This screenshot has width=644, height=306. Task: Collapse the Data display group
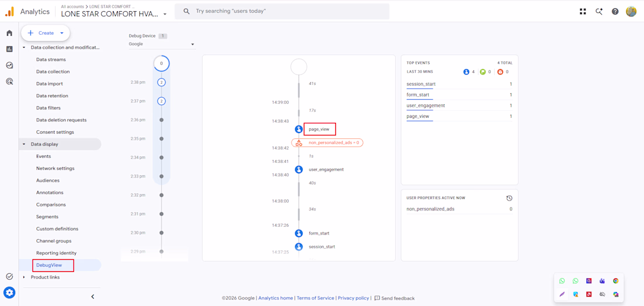click(24, 144)
